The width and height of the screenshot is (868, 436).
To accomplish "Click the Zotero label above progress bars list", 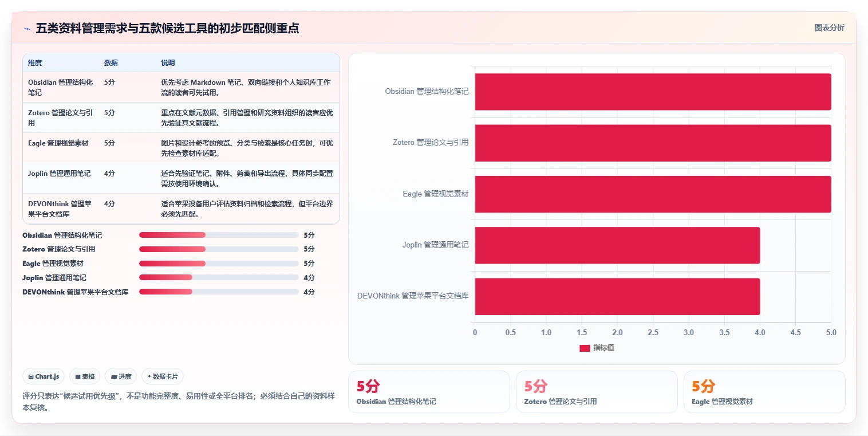I will coord(59,249).
